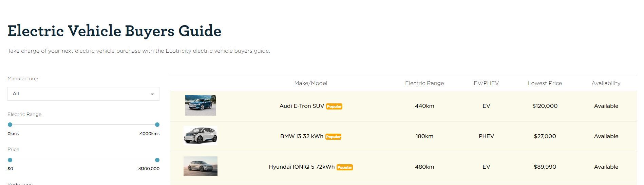Click the Manufacturer filter label
The height and width of the screenshot is (185, 644).
pyautogui.click(x=23, y=79)
